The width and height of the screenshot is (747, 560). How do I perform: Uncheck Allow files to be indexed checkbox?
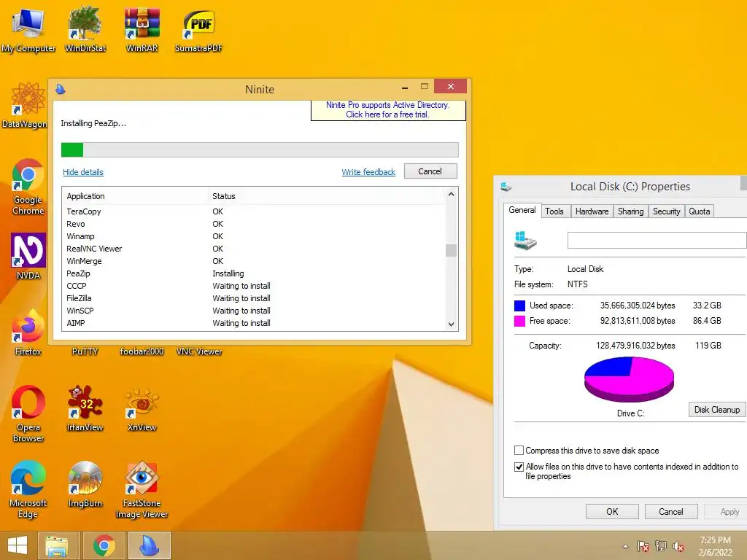[519, 467]
